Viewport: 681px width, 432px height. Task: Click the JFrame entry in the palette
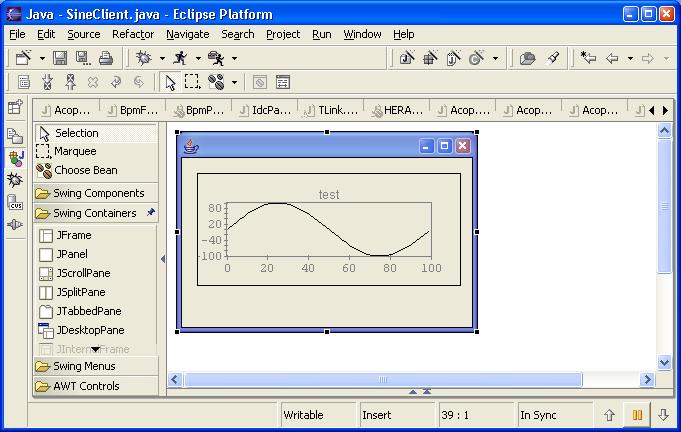pyautogui.click(x=73, y=235)
